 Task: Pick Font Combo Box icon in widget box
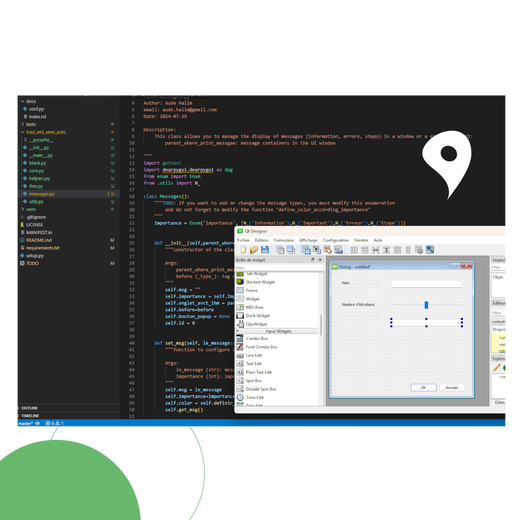click(240, 347)
